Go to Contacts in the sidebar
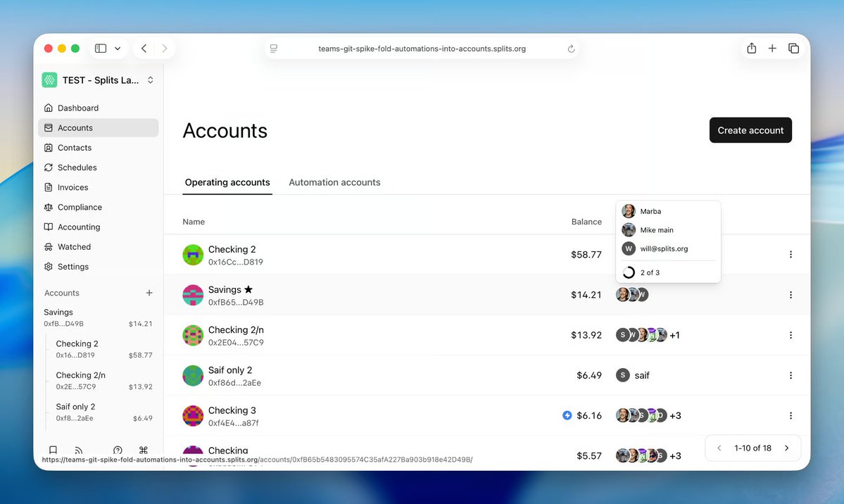This screenshot has width=844, height=504. tap(99, 148)
